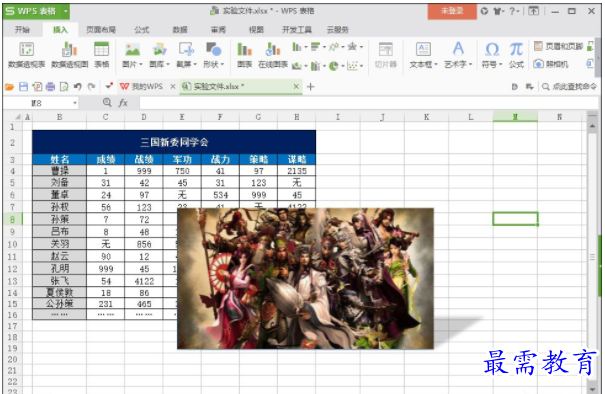Image resolution: width=605 pixels, height=394 pixels.
Task: Click the 图库 gallery icon
Action: [159, 50]
